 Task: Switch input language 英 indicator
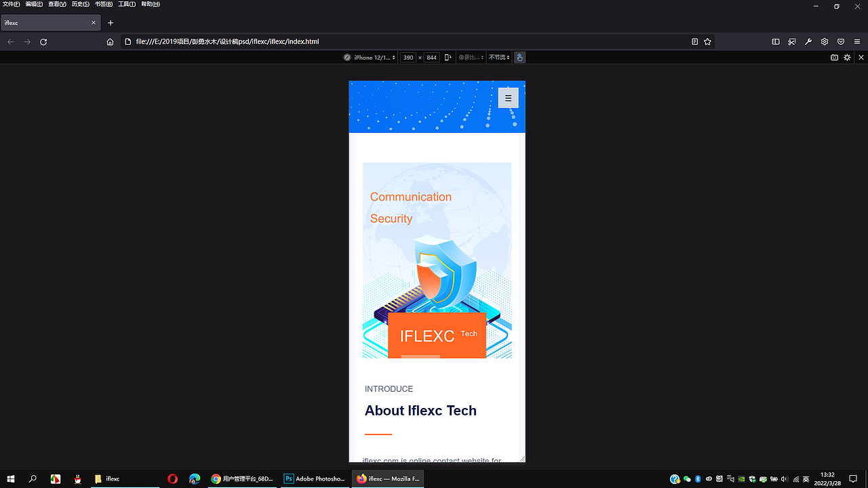pos(806,479)
